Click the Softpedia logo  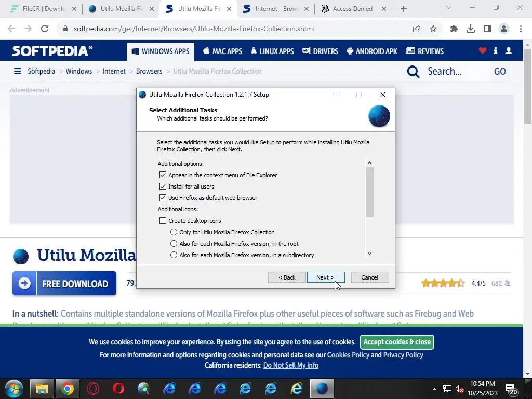click(52, 51)
